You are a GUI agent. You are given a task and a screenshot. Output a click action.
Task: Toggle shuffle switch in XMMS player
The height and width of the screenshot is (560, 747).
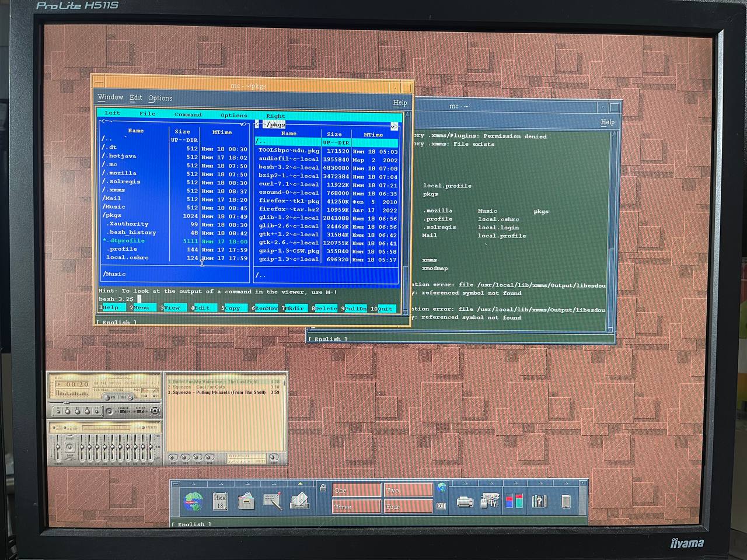(x=123, y=411)
